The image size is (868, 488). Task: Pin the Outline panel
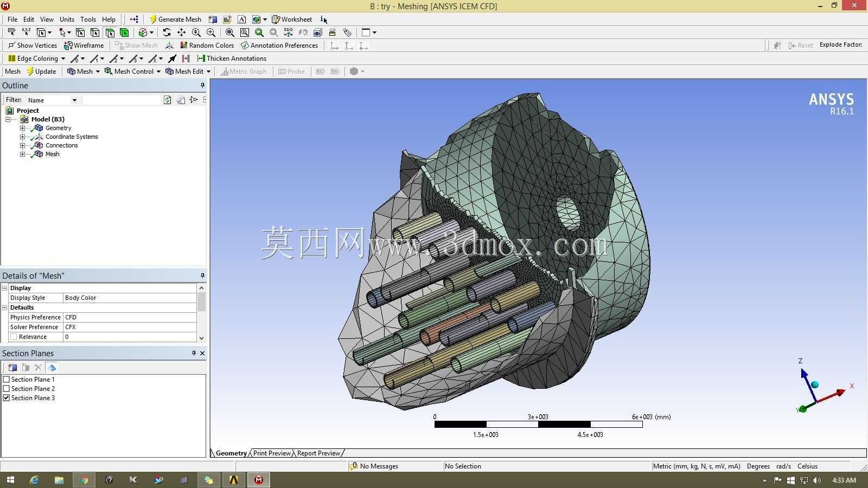(202, 85)
